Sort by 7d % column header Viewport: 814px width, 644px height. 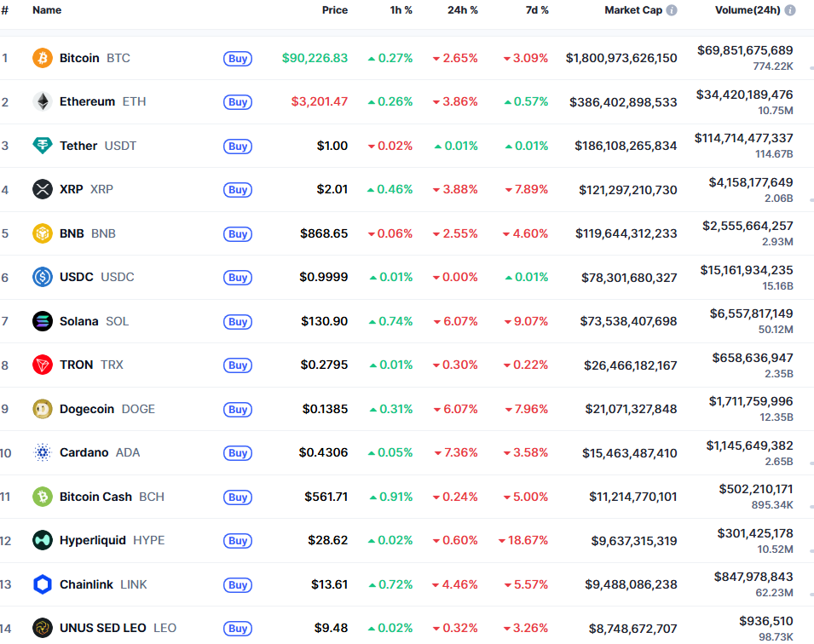(537, 10)
